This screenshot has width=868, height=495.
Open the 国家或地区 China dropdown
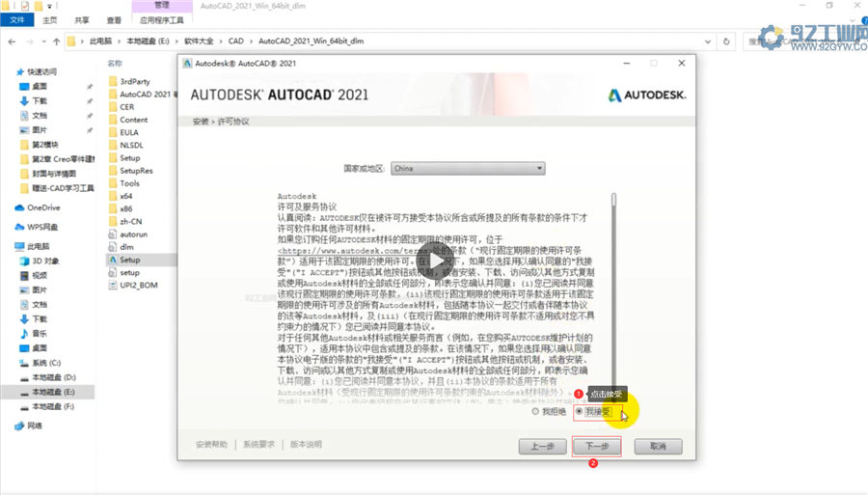coord(468,168)
